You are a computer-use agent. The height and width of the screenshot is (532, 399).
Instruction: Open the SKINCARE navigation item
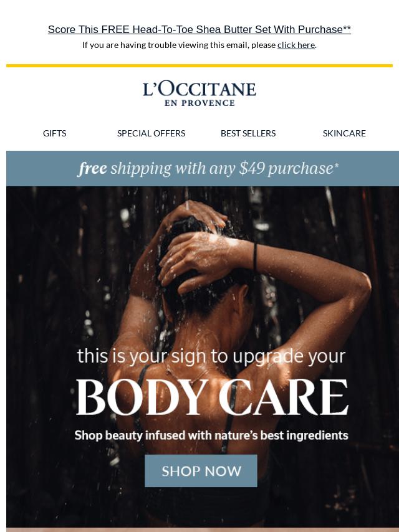click(344, 133)
